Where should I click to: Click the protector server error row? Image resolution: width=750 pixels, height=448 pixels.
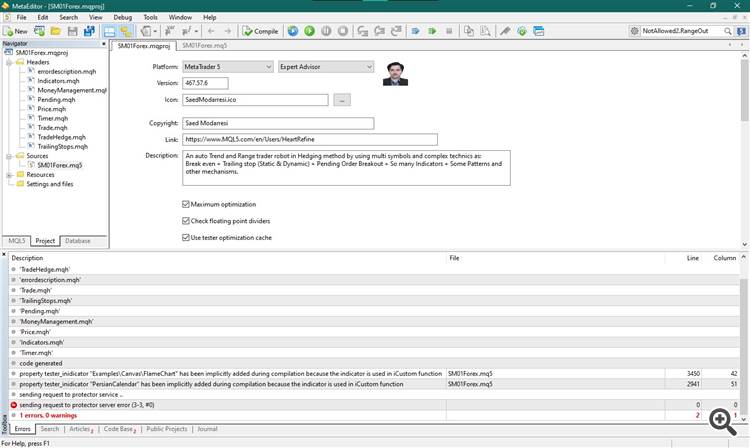coord(375,405)
